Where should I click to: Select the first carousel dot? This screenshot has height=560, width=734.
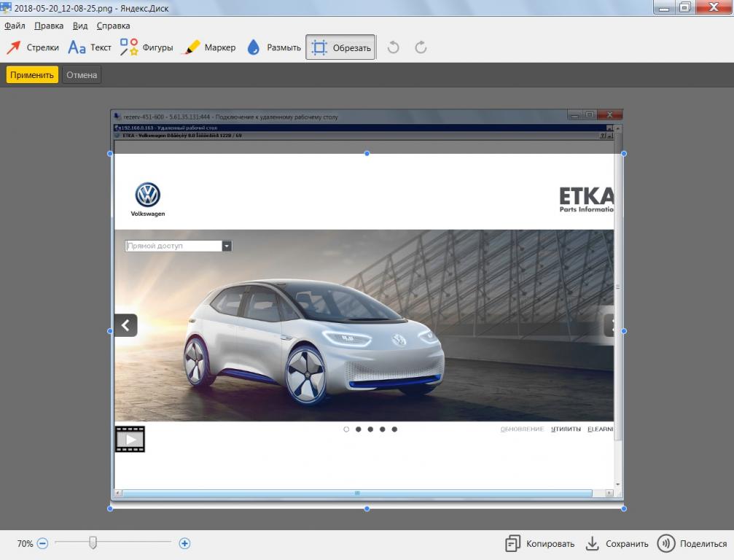pyautogui.click(x=346, y=429)
